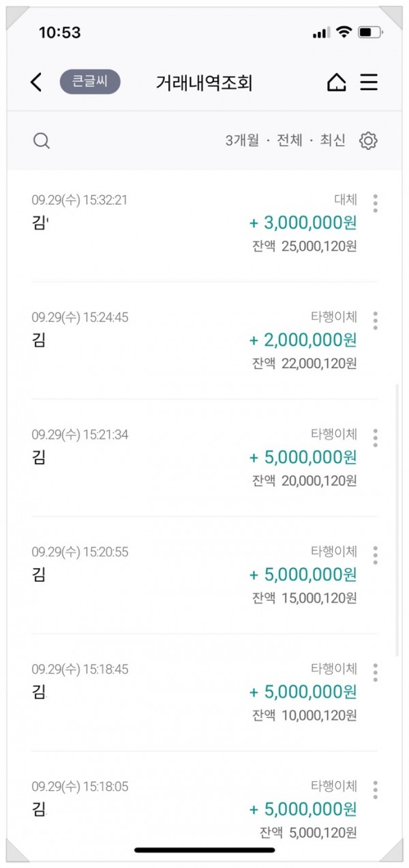Click the vertical scrollbar of the list
Image resolution: width=409 pixels, height=868 pixels.
[x=397, y=520]
